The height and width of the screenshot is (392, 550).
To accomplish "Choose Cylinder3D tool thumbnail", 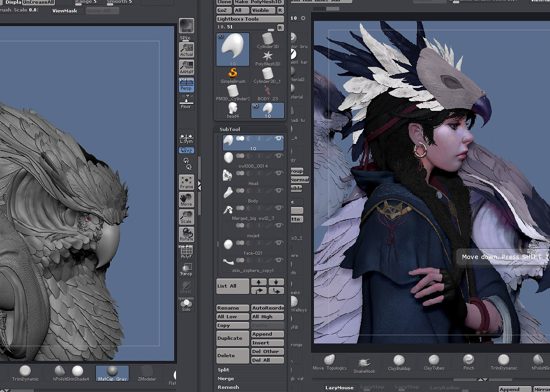I will pos(268,41).
